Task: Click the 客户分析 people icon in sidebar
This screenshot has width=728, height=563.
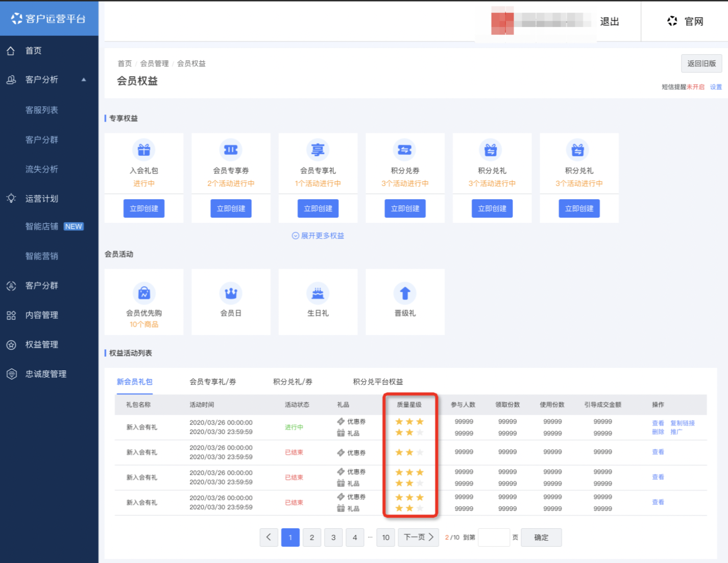Action: tap(11, 80)
